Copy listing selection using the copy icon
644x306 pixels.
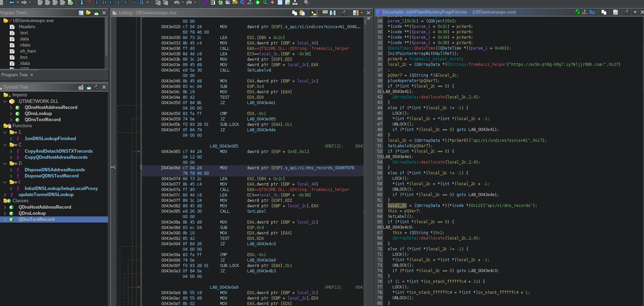295,12
